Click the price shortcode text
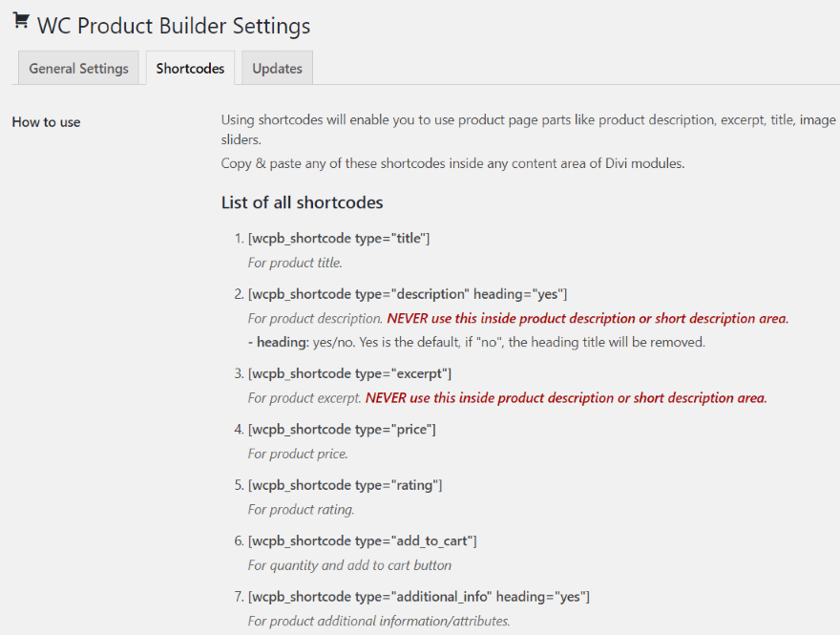This screenshot has width=840, height=635. click(342, 430)
